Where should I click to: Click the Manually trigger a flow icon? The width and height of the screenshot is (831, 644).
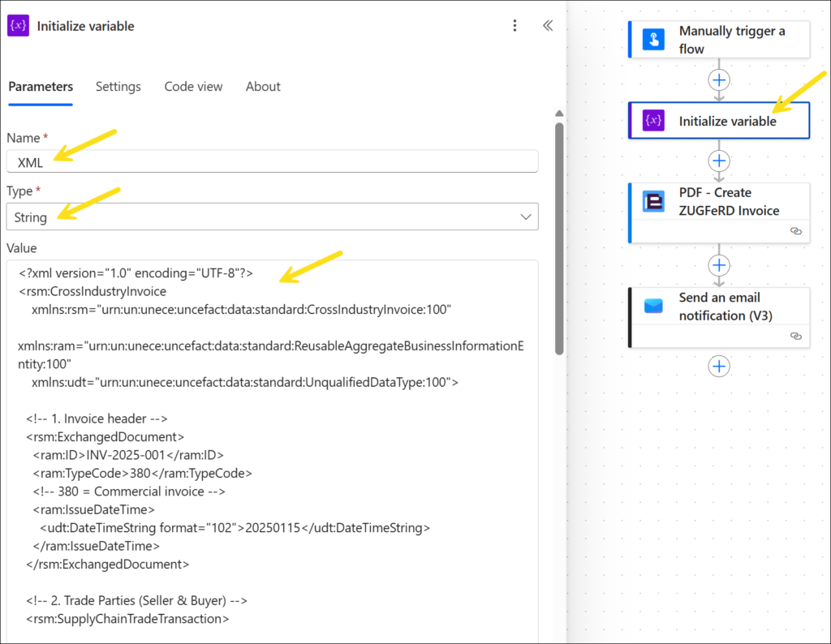(x=653, y=40)
